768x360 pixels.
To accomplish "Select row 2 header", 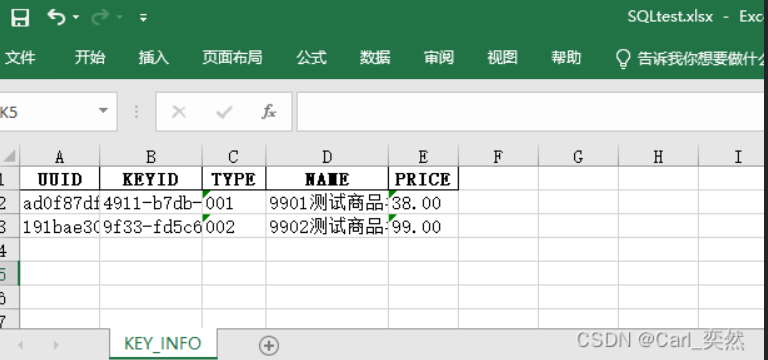I will pos(10,202).
